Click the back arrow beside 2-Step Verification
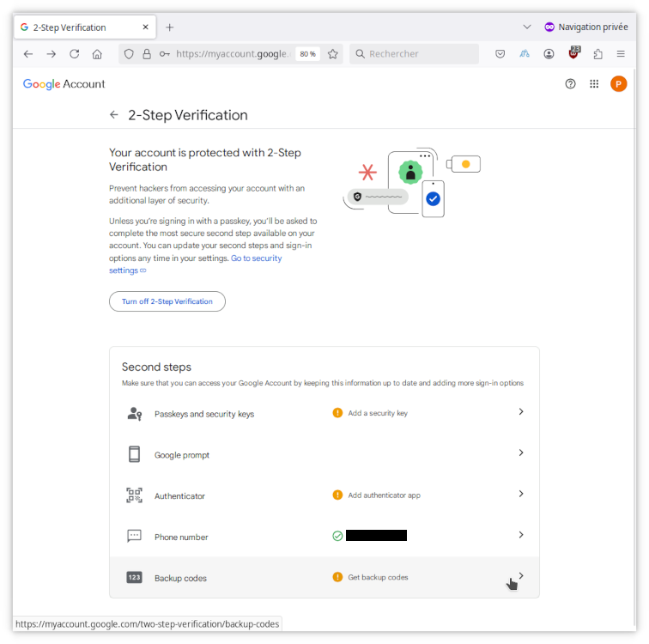The height and width of the screenshot is (644, 649). [x=114, y=115]
